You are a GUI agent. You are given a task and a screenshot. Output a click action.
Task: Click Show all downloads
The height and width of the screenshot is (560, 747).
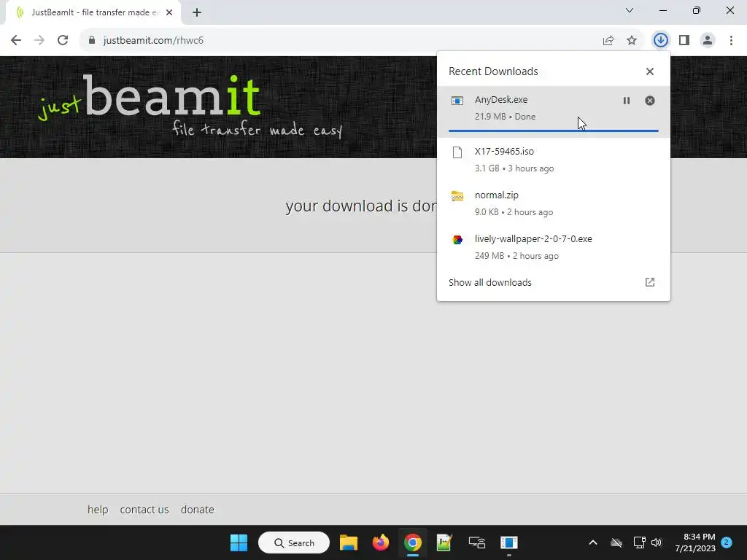pos(490,282)
